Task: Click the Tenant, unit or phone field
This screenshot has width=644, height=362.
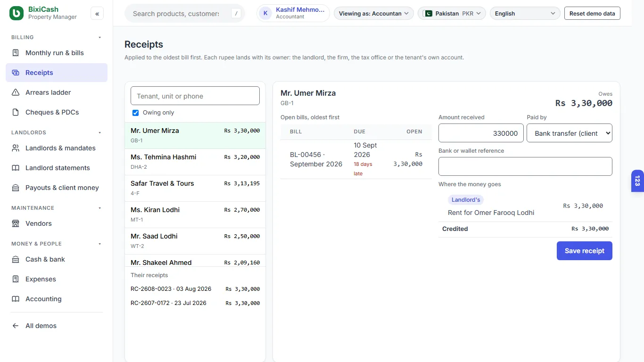Action: pos(195,96)
